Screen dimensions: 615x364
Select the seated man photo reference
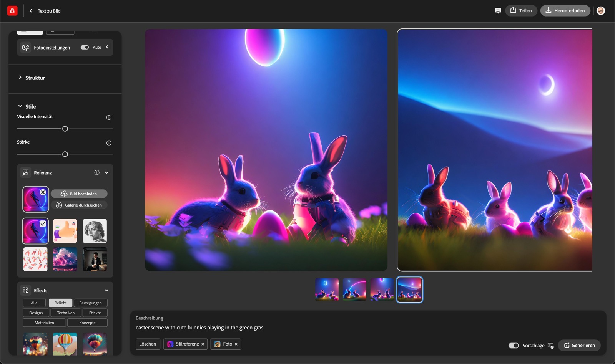[x=95, y=259]
